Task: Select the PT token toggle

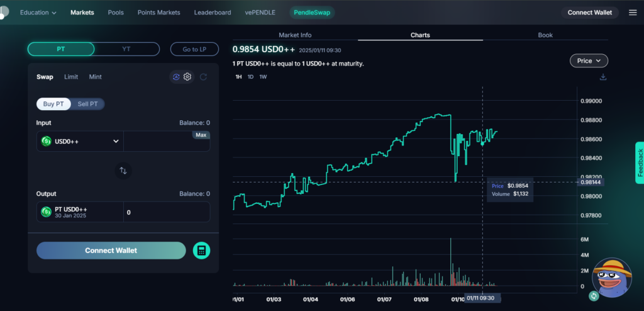Action: (61, 49)
